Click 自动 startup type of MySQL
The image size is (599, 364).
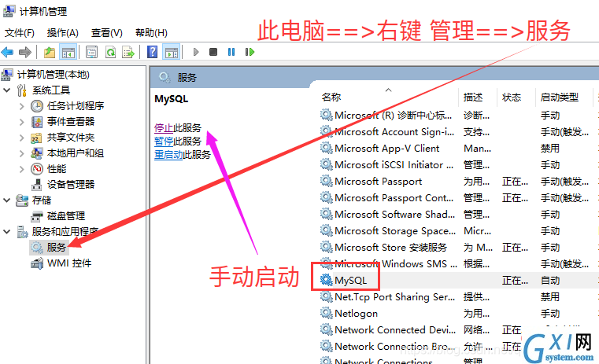pyautogui.click(x=550, y=281)
